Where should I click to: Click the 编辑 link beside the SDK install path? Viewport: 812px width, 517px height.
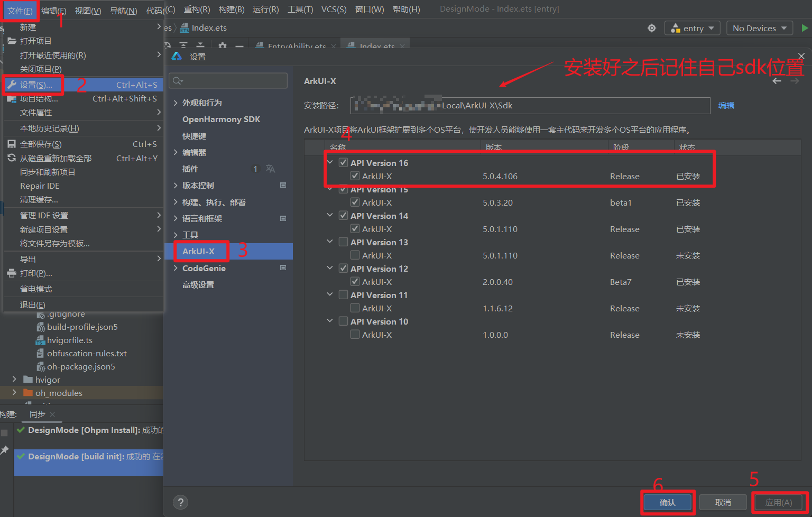(x=726, y=105)
